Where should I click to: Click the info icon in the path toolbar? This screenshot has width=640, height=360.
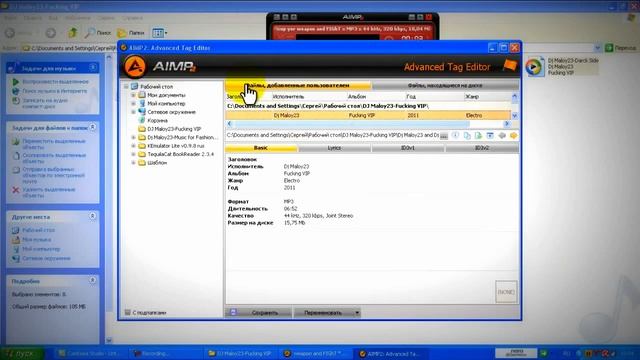click(x=456, y=136)
